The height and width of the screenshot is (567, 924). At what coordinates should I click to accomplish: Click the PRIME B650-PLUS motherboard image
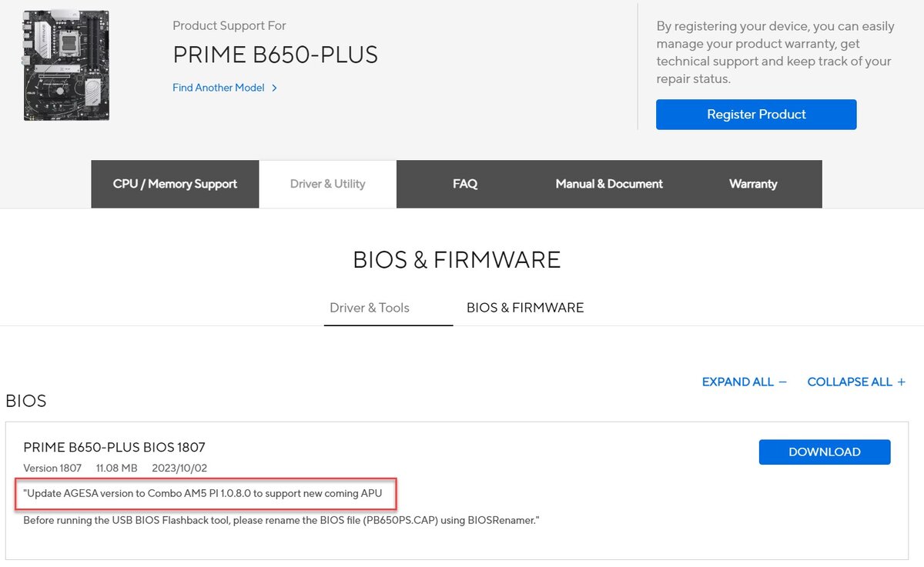pyautogui.click(x=66, y=65)
